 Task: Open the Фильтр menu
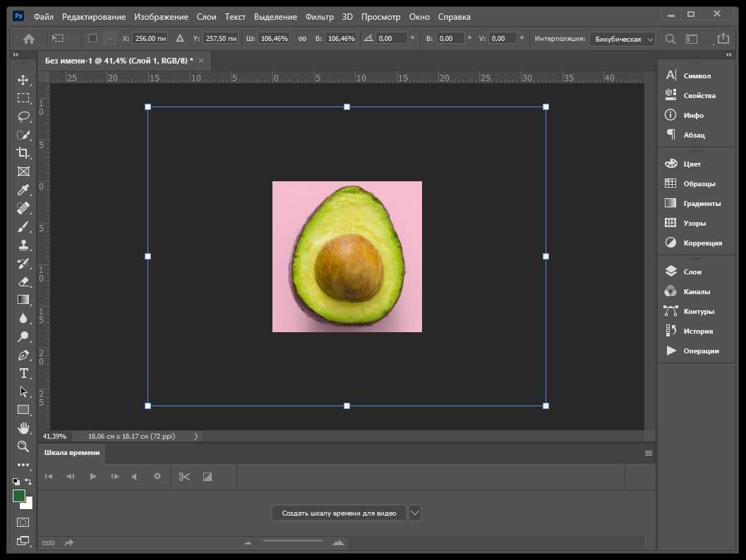point(319,16)
